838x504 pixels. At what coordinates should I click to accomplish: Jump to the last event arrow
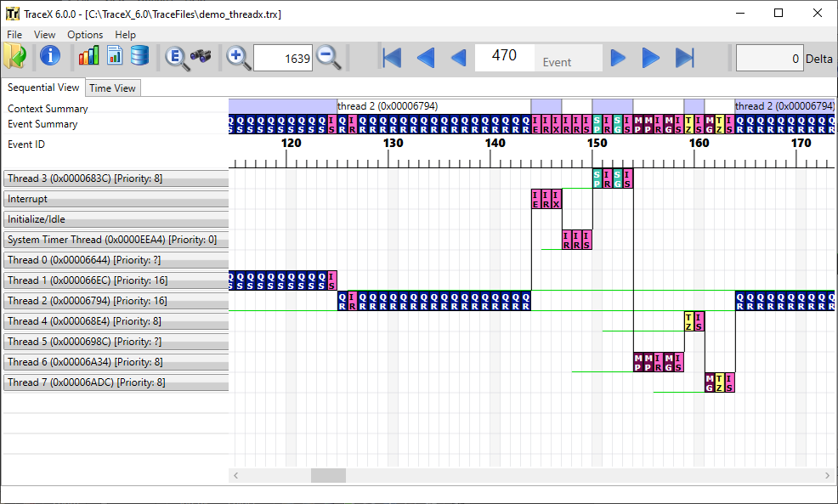click(685, 58)
